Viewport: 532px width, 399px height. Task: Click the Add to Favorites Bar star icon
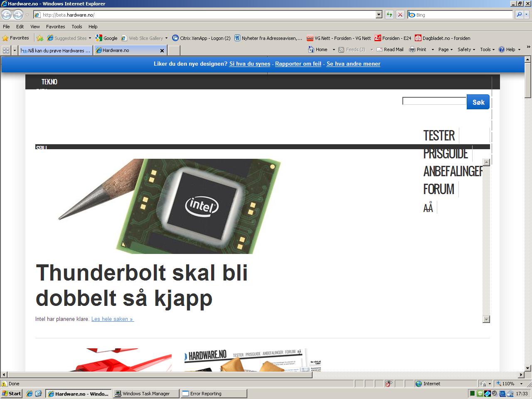tap(40, 38)
